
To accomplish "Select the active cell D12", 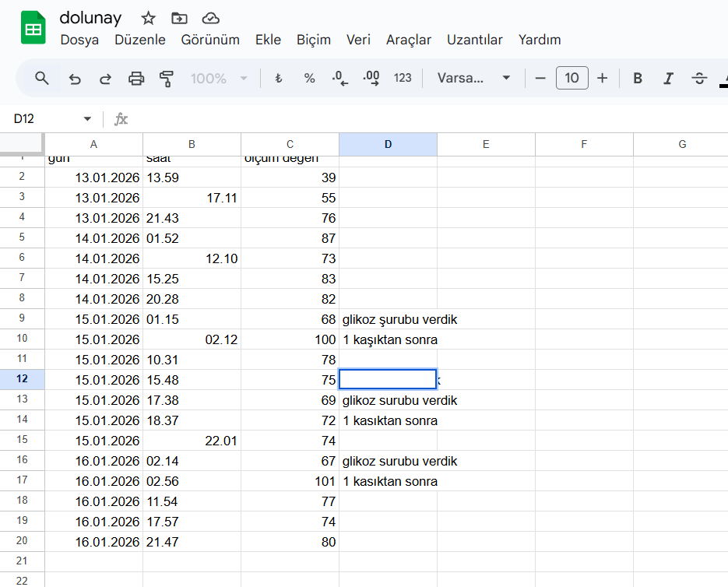I will 389,379.
